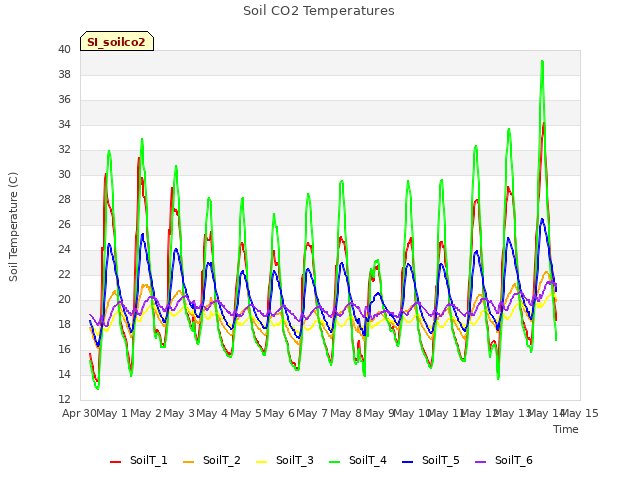
Task: Click the SoilT_2 legend label
Action: click(x=222, y=460)
